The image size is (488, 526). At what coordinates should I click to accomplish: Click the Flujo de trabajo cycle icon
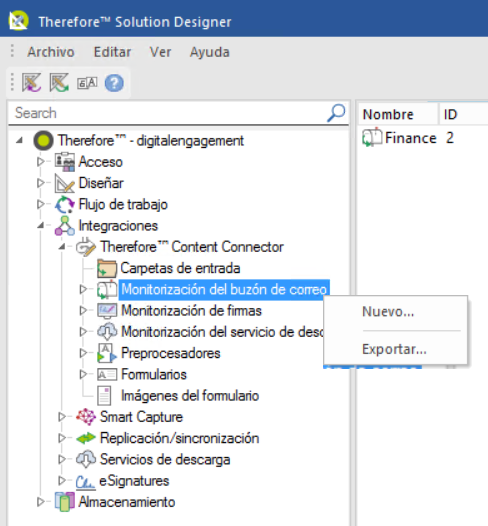pyautogui.click(x=64, y=204)
